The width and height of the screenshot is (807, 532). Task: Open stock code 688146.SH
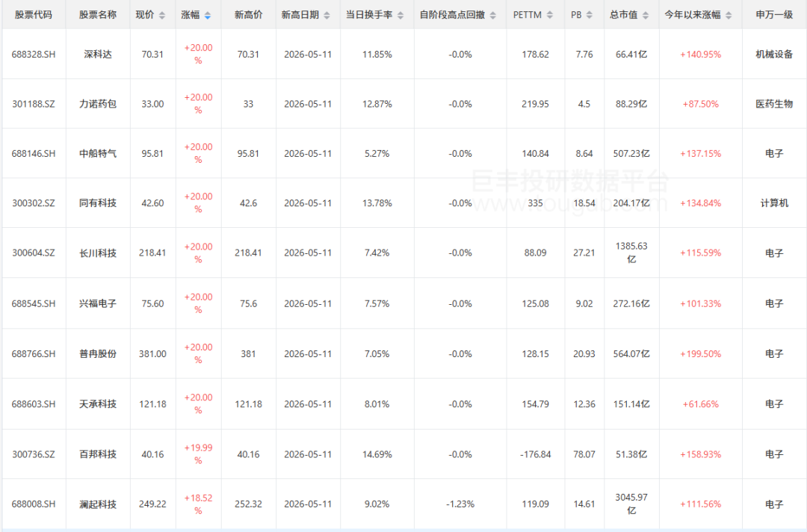[x=34, y=153]
